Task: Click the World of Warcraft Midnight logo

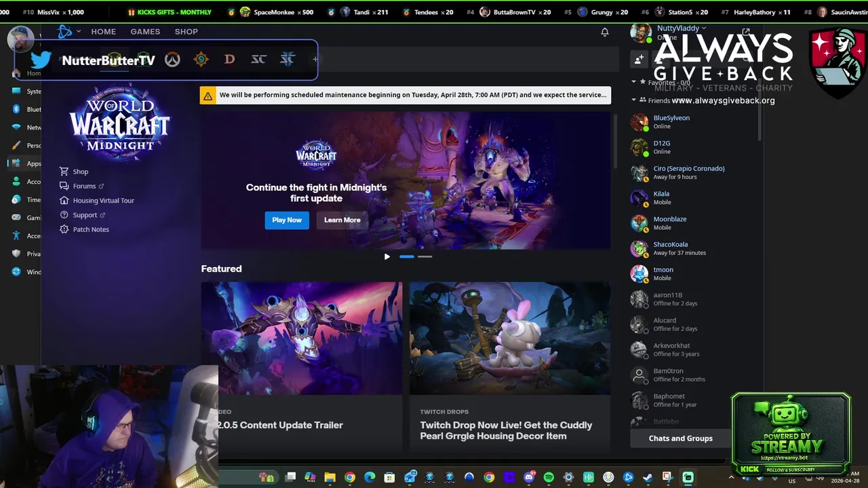Action: (120, 122)
